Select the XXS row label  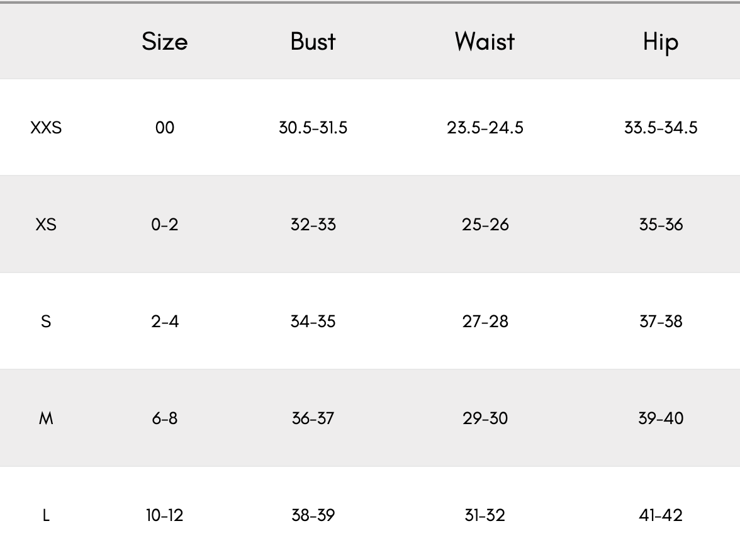coord(46,128)
